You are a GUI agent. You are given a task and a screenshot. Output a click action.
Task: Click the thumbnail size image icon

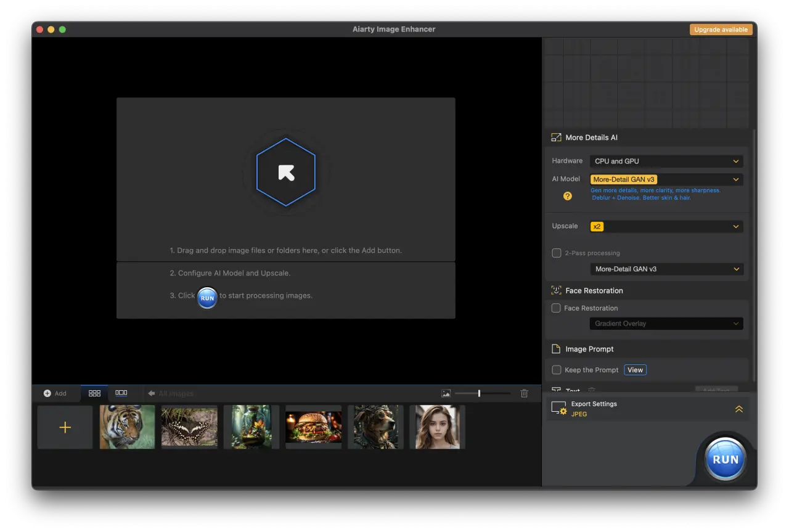click(446, 393)
